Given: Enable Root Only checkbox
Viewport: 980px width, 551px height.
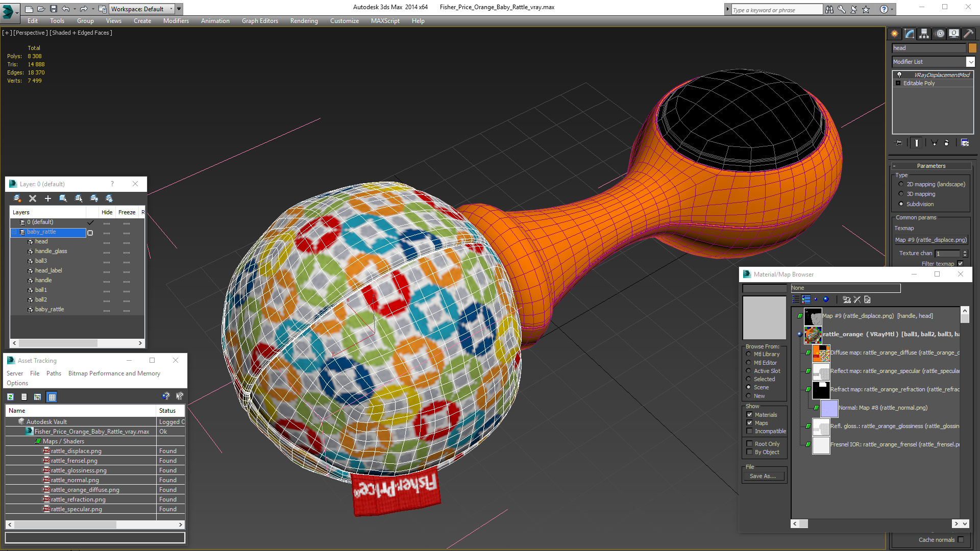Looking at the screenshot, I should pyautogui.click(x=750, y=444).
